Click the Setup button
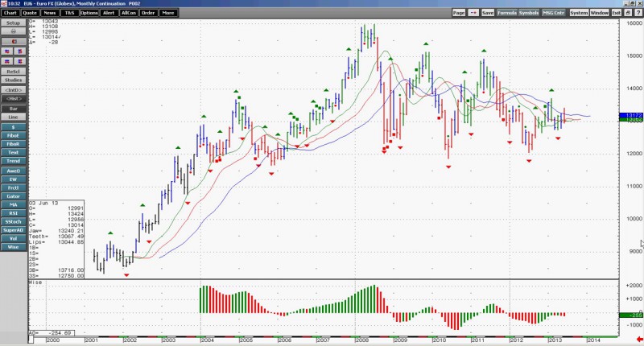 click(x=13, y=23)
